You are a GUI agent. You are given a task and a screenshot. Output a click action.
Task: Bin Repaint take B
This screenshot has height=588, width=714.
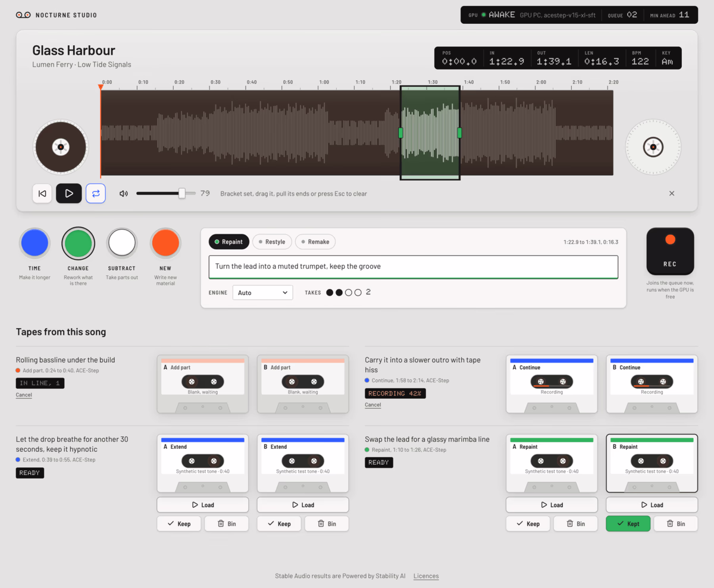675,524
